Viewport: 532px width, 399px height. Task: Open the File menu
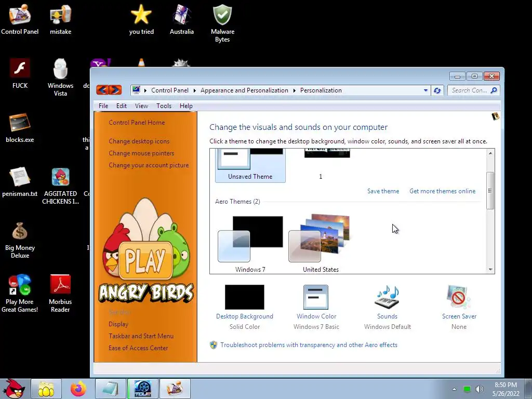pyautogui.click(x=103, y=106)
